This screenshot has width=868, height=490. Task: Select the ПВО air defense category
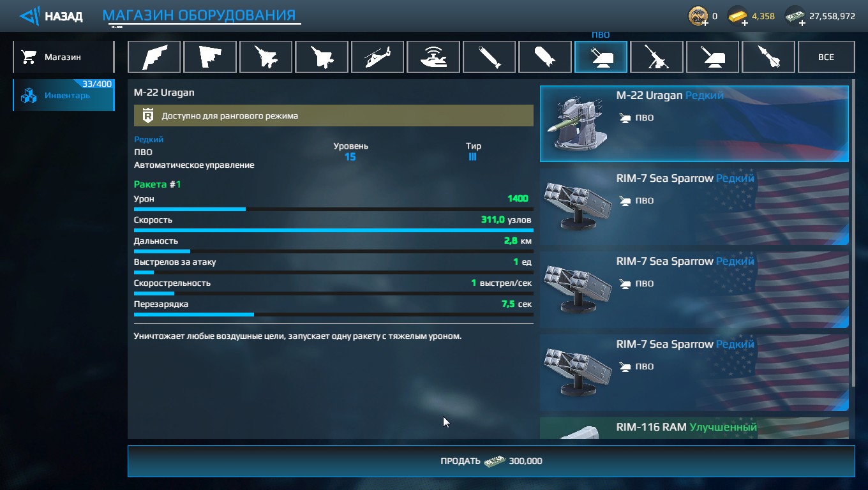pos(601,57)
